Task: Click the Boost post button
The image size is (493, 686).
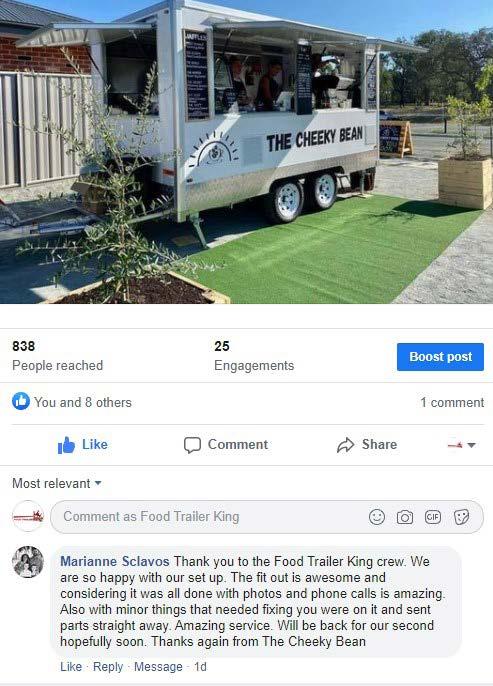Action: (x=440, y=357)
